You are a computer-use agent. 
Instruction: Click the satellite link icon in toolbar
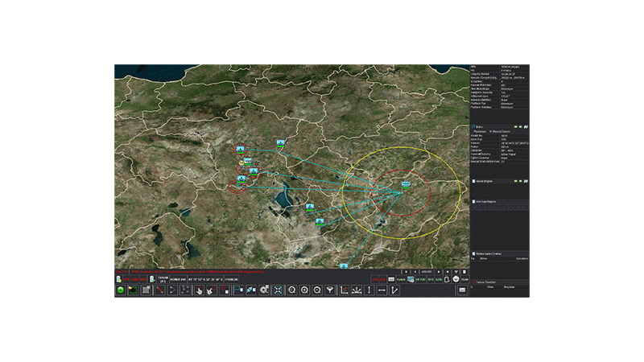click(x=251, y=290)
